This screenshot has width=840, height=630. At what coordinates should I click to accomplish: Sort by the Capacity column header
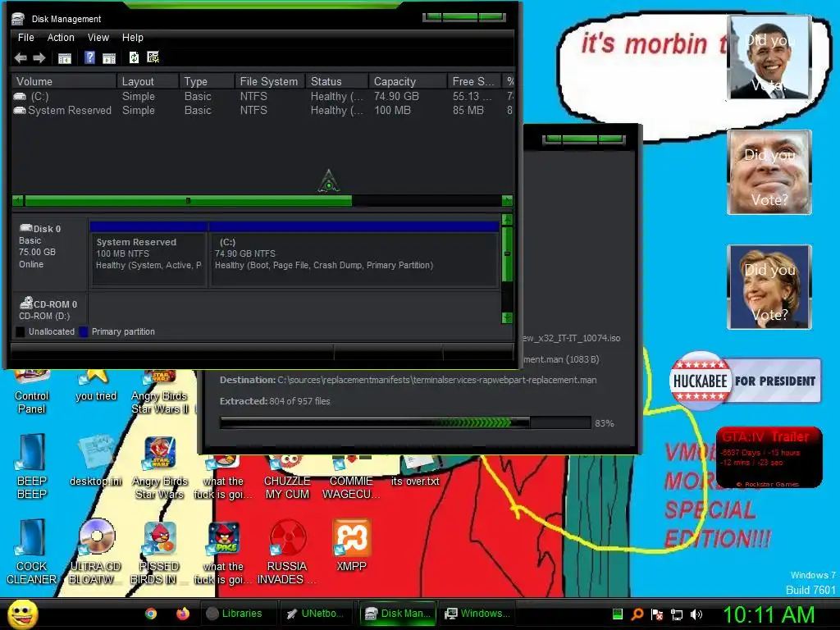pos(408,81)
